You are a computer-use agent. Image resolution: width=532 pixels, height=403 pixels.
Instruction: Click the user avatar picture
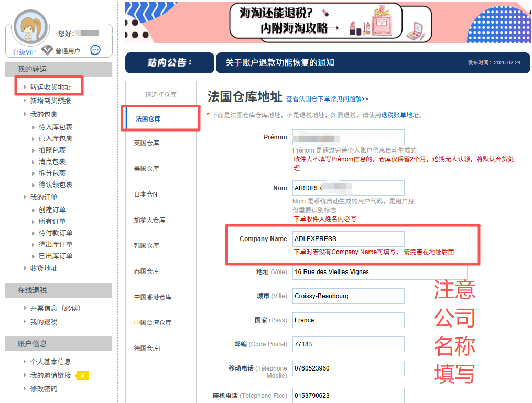(x=30, y=27)
